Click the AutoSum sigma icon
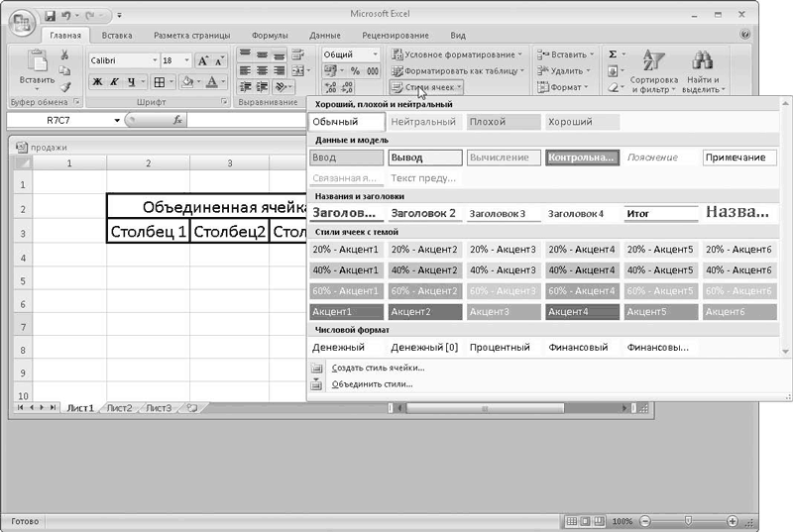This screenshot has height=532, width=793. 613,54
